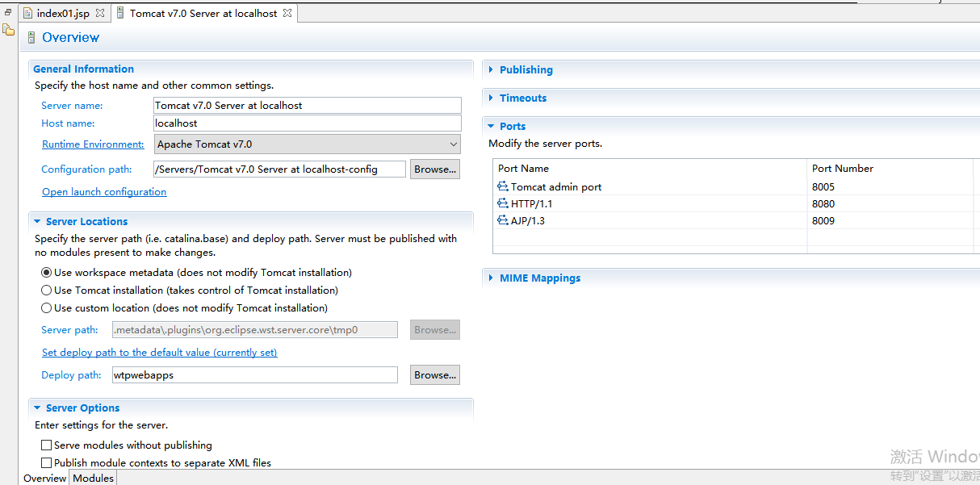Switch to Overview bottom tab

click(x=45, y=478)
